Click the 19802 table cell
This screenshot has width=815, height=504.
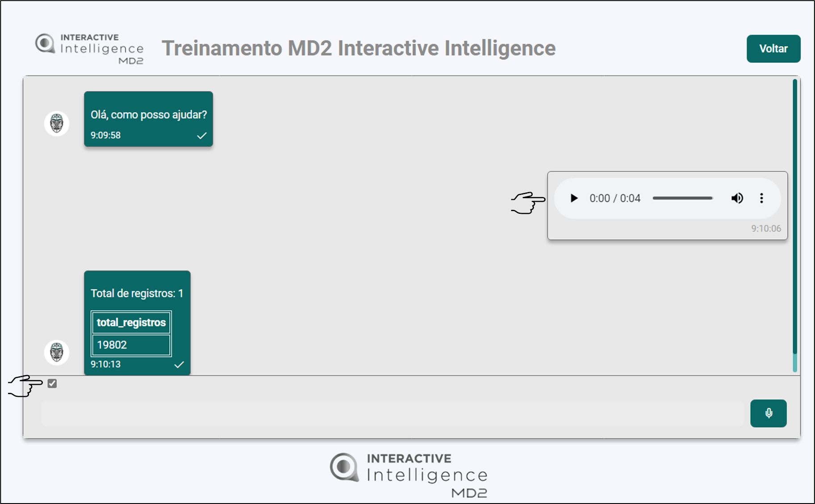131,345
